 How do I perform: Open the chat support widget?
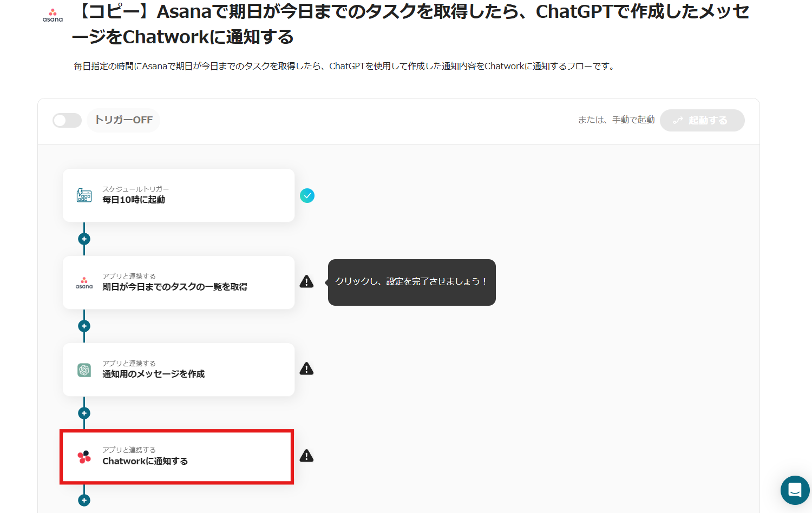(x=795, y=490)
